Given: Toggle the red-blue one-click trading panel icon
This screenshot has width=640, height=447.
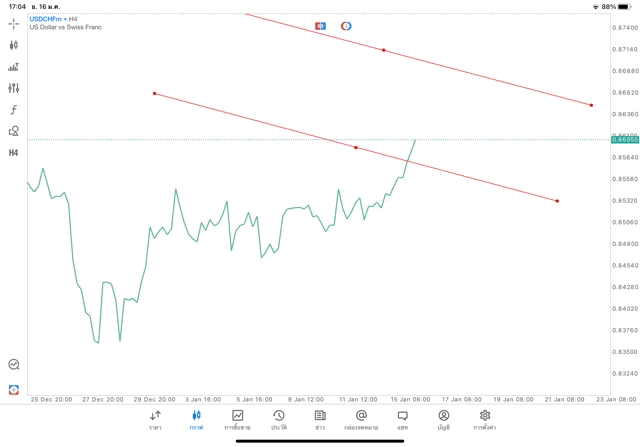Looking at the screenshot, I should (321, 25).
